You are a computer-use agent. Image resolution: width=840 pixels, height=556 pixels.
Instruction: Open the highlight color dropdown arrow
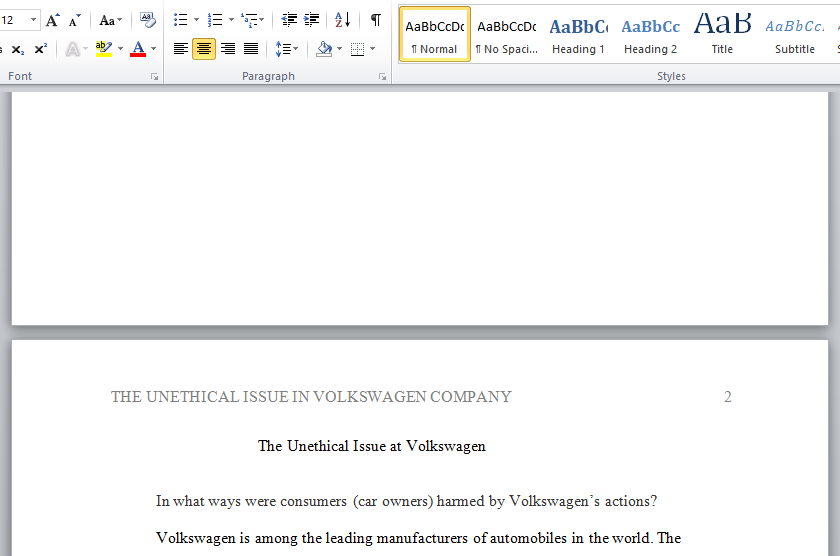point(121,49)
